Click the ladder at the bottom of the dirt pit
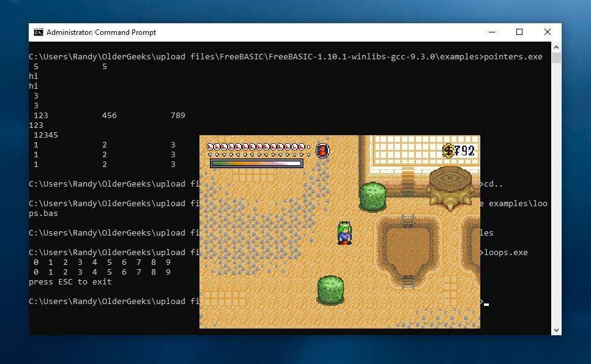591x364 pixels. tap(407, 282)
